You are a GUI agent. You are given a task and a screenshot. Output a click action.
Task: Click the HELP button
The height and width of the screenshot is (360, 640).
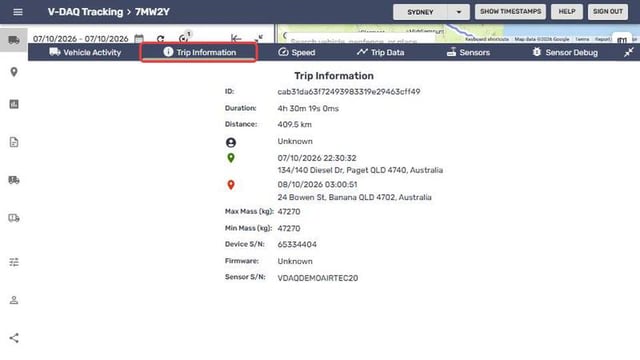[x=567, y=11]
